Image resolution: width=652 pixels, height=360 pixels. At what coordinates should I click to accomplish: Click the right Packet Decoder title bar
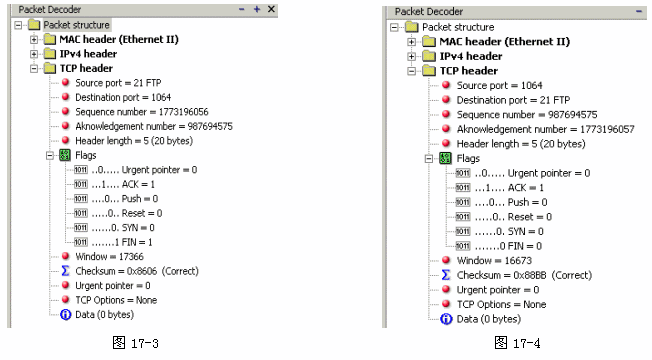(517, 12)
